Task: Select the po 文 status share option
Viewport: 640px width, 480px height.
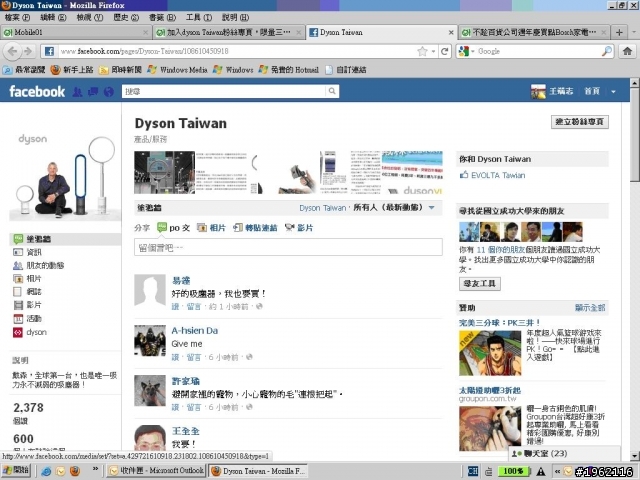Action: point(174,228)
